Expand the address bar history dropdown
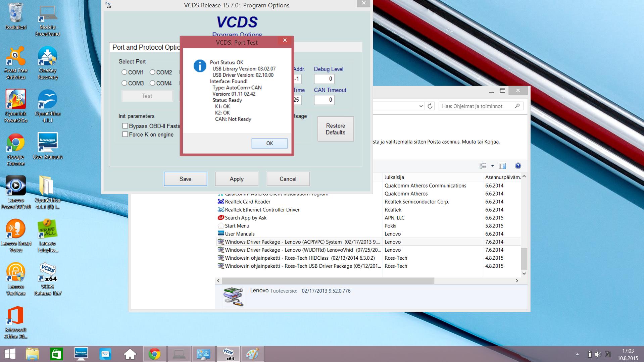 click(x=421, y=106)
